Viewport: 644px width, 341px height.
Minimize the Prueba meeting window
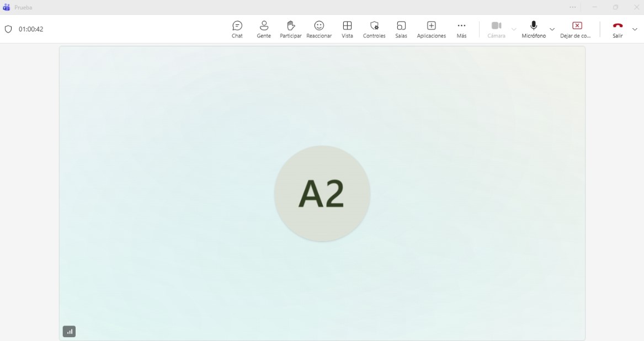[x=594, y=7]
